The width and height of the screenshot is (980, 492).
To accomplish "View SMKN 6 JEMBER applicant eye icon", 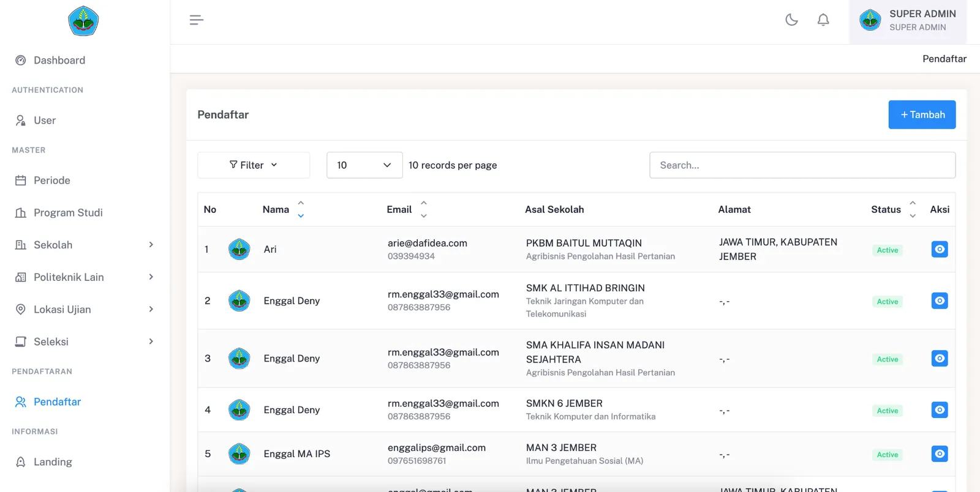I will click(x=939, y=409).
